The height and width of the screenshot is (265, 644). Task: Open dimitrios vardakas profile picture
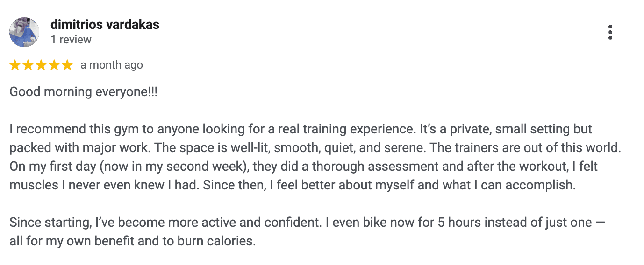click(24, 32)
